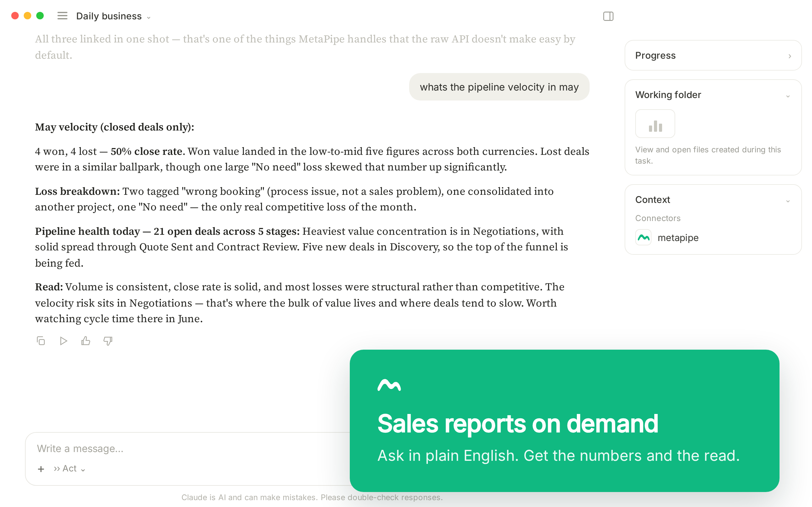Open the hamburger sidebar menu
The width and height of the screenshot is (812, 507).
62,16
